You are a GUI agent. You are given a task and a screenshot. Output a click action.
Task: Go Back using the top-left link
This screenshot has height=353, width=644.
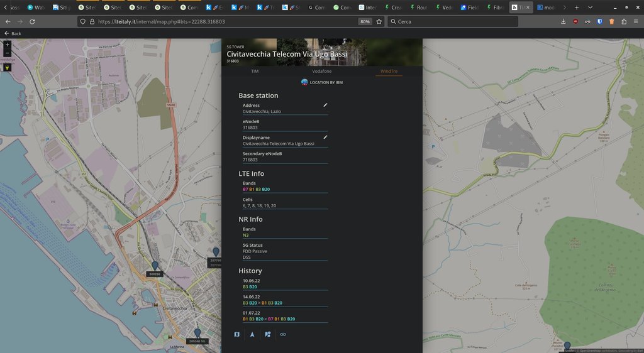tap(13, 33)
